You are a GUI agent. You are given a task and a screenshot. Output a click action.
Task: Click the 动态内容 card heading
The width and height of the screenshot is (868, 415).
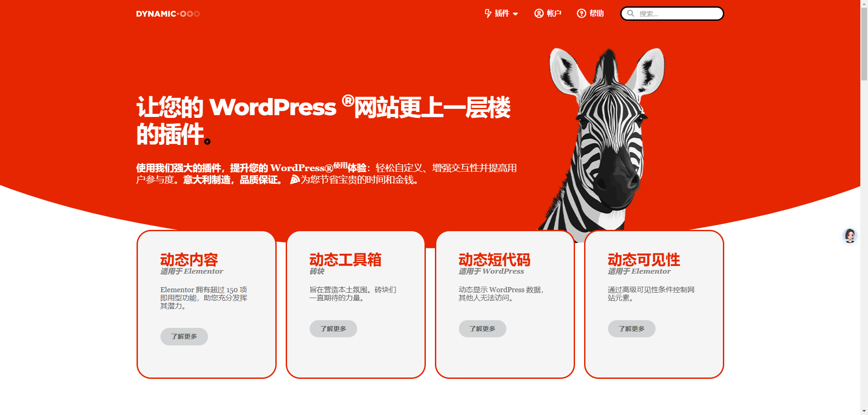coord(189,259)
